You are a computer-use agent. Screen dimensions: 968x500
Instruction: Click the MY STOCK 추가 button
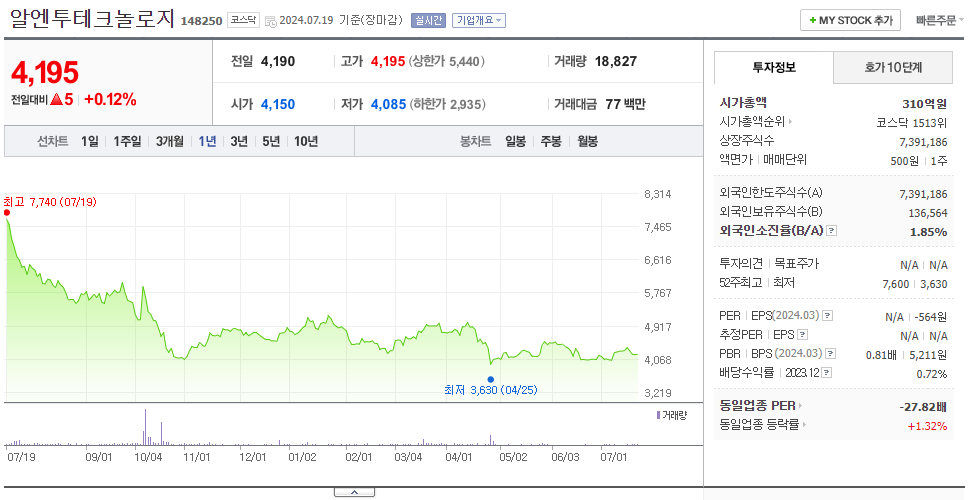[x=851, y=20]
